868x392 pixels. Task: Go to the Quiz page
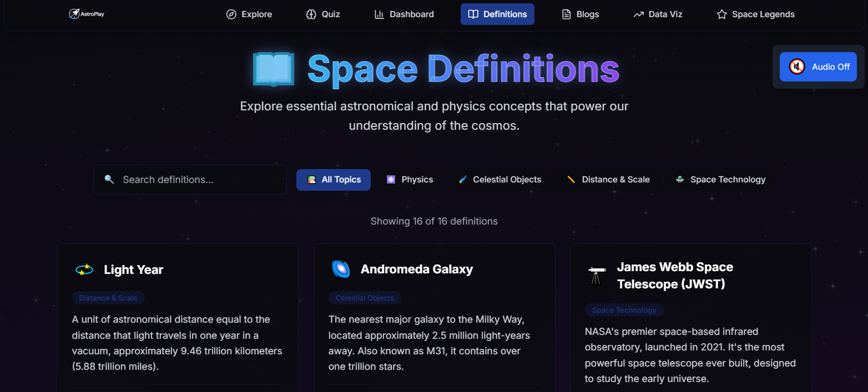coord(323,14)
